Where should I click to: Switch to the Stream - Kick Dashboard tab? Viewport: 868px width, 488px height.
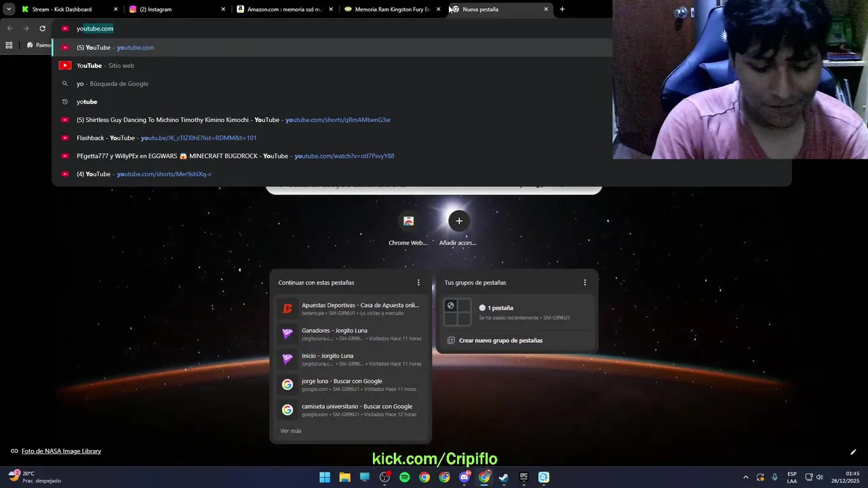69,9
